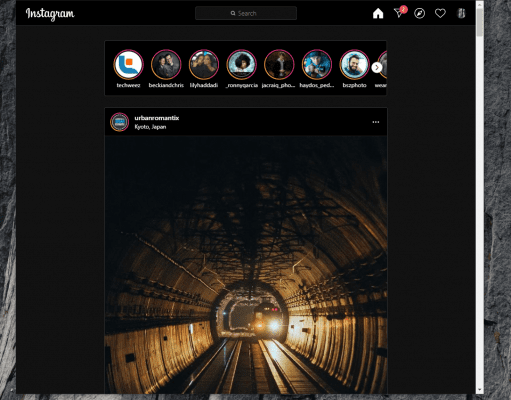View beckiandchris story
This screenshot has height=400, width=511.
pyautogui.click(x=166, y=64)
